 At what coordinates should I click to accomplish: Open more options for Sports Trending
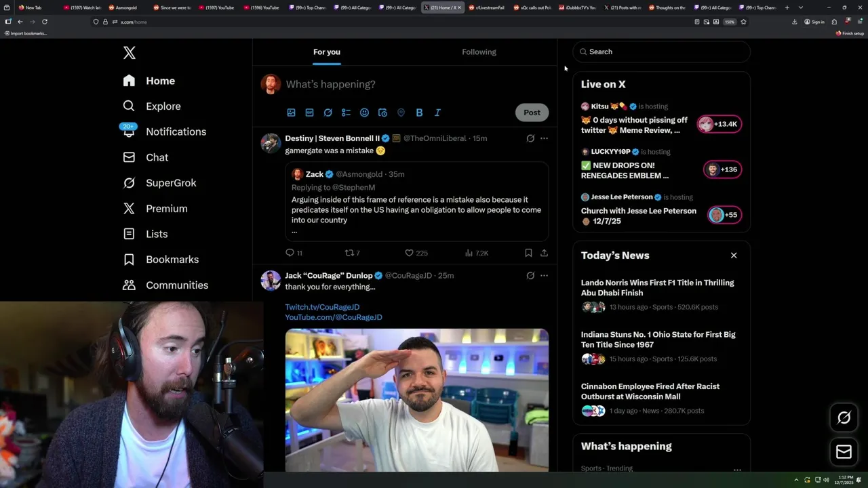point(737,469)
